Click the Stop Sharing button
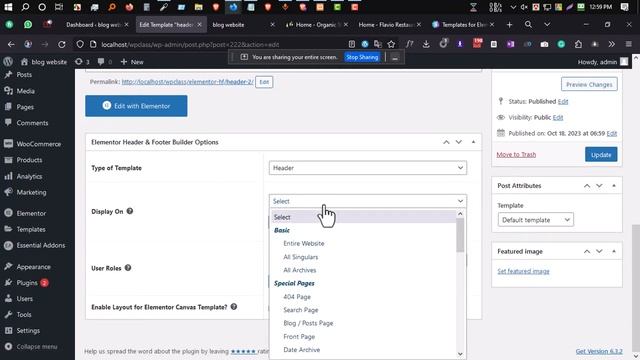The image size is (640, 360). (362, 57)
